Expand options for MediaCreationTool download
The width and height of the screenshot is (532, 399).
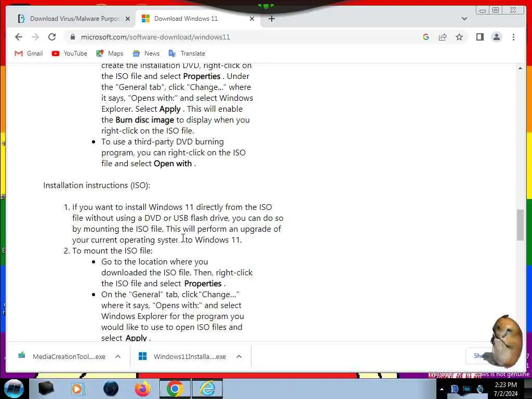pos(118,356)
